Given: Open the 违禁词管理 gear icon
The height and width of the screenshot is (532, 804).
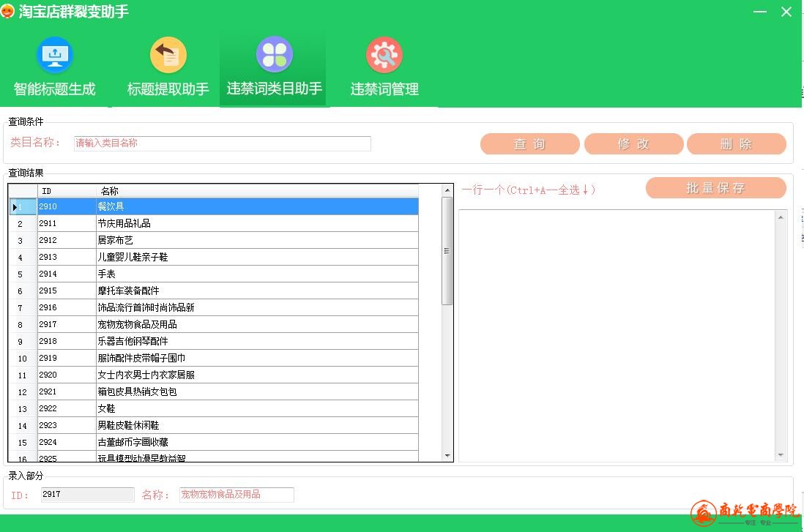Looking at the screenshot, I should (384, 55).
